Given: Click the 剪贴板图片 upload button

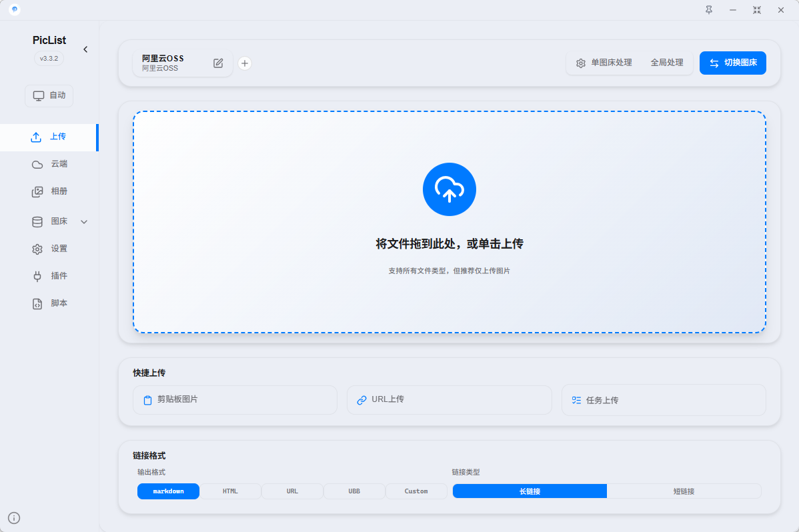Looking at the screenshot, I should pos(235,400).
